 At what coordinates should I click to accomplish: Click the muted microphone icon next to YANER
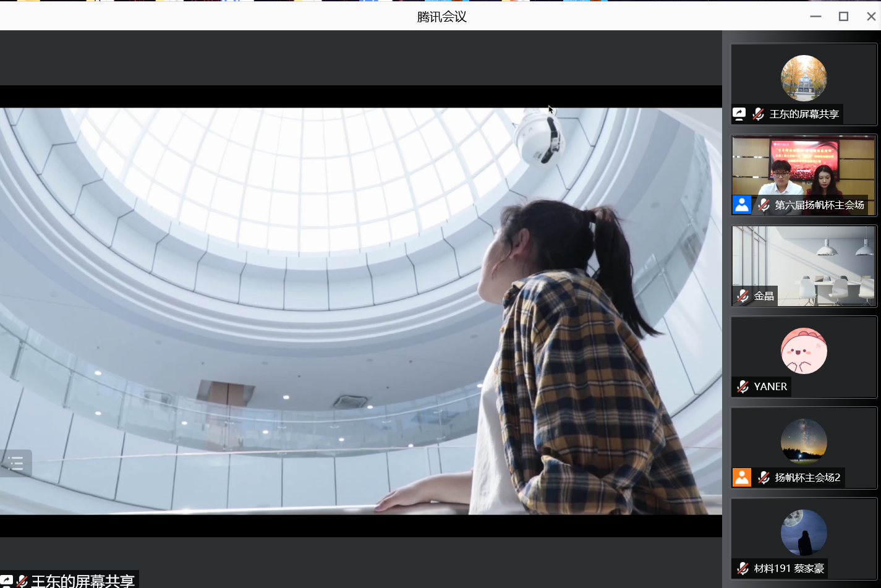(x=743, y=386)
